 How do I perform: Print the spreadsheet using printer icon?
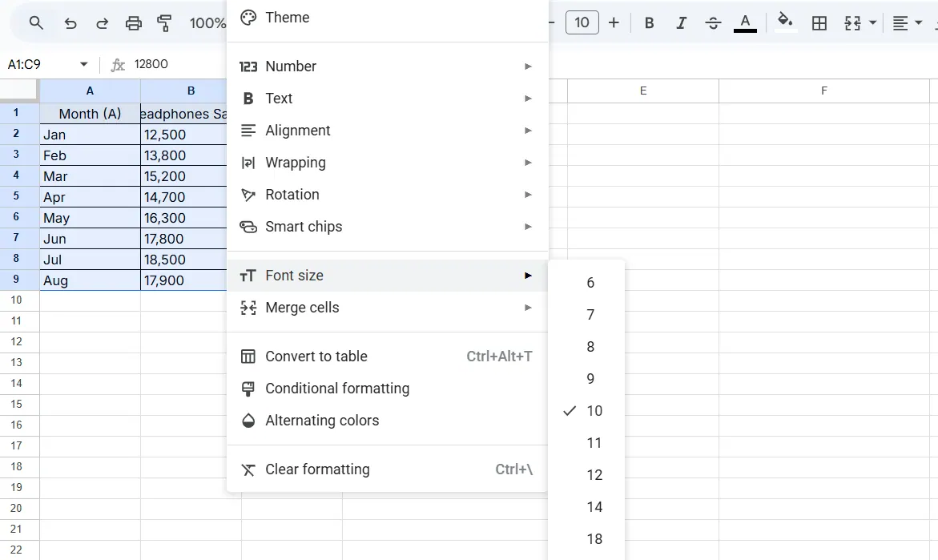(x=134, y=23)
